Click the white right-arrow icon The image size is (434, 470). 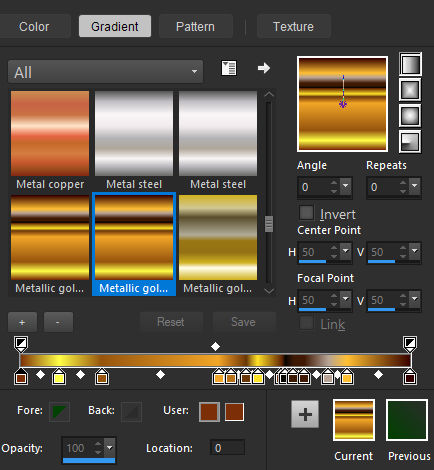point(264,68)
